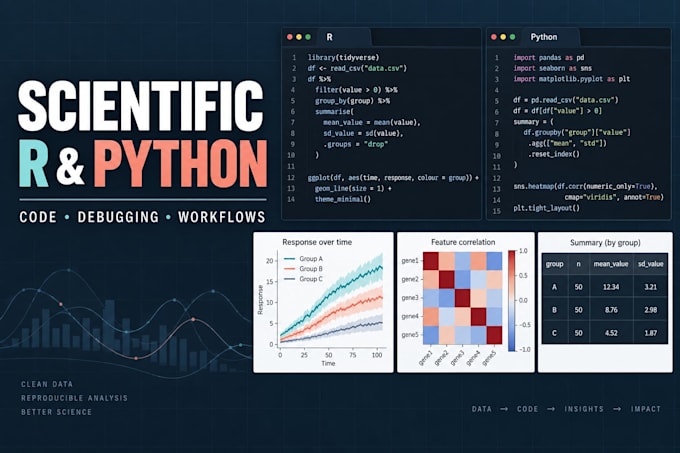Close the R code window with red dot

coord(290,37)
